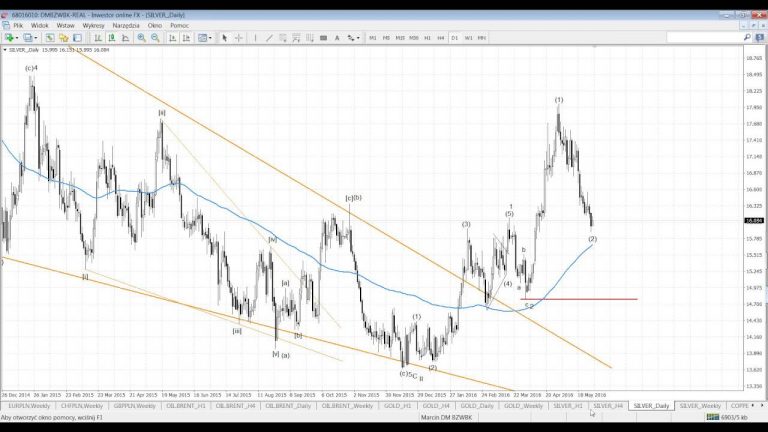768x432 pixels.
Task: Open the Okno menu
Action: 155,25
